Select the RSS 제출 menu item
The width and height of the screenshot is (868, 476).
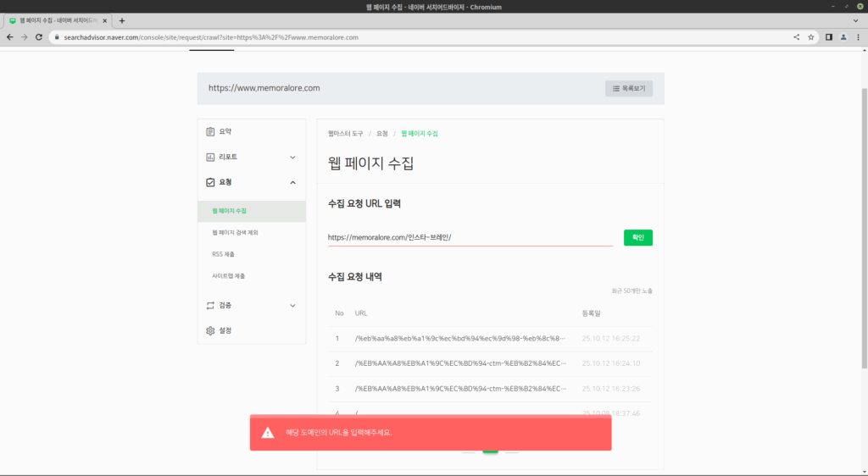click(x=224, y=254)
